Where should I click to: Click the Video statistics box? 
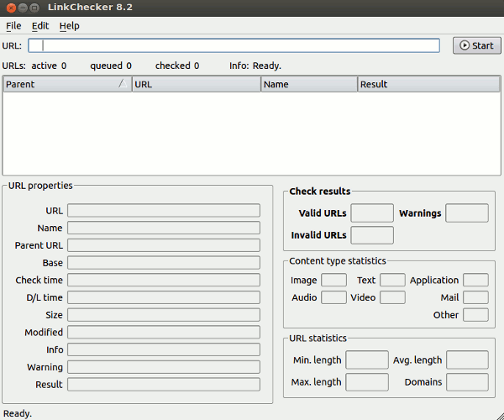click(392, 297)
